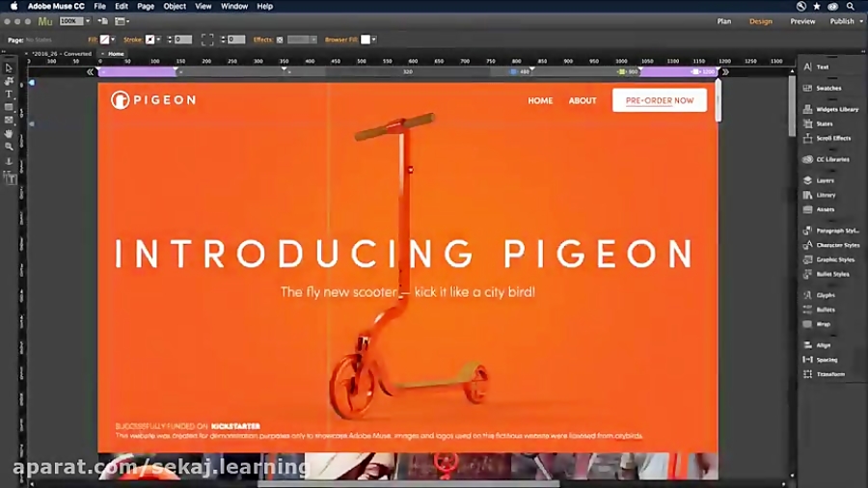This screenshot has width=868, height=488.
Task: Select the Zoom magnifier tool
Action: pos(9,147)
